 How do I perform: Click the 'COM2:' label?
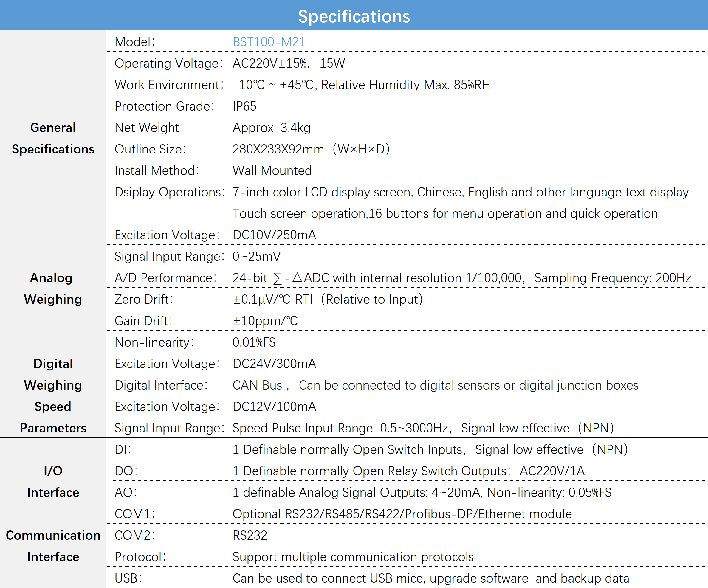(x=134, y=536)
